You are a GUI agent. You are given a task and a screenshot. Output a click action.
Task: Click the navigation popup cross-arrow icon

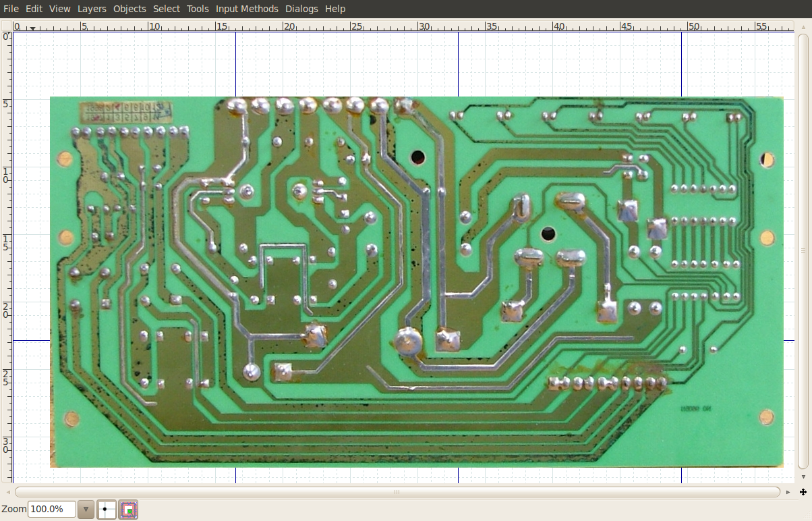[x=803, y=492]
